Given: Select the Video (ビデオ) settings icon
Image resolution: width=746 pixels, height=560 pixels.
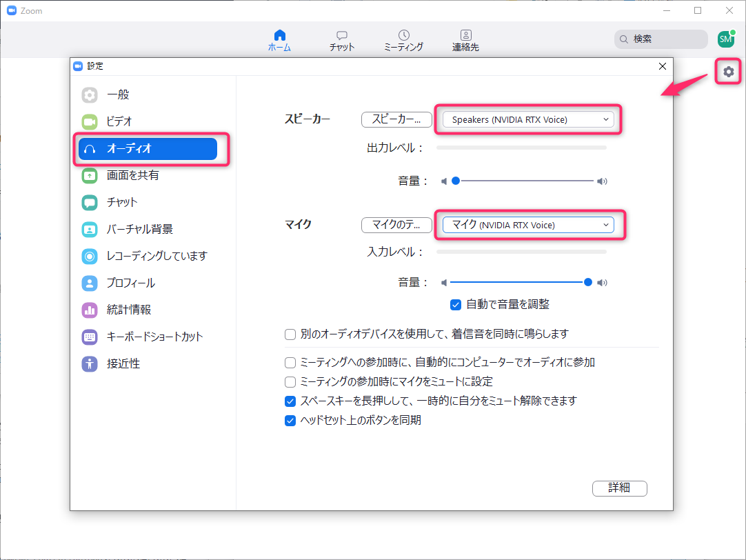Looking at the screenshot, I should click(x=90, y=121).
